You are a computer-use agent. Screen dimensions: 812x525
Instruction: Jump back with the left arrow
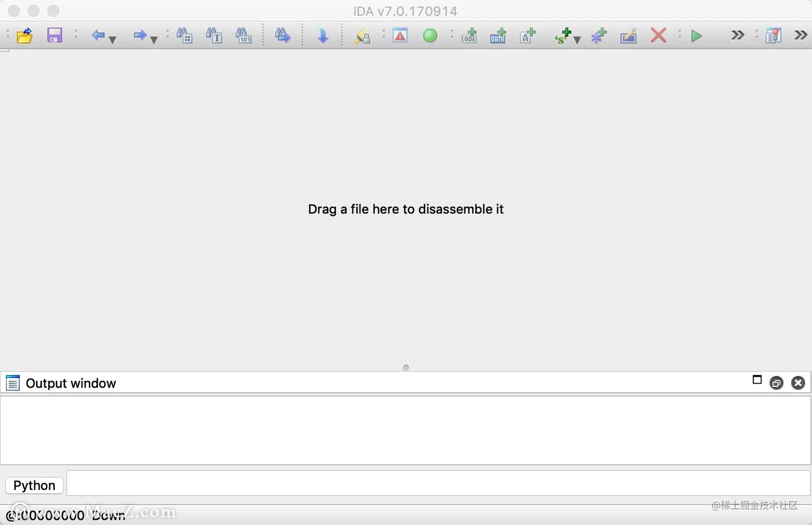(98, 35)
